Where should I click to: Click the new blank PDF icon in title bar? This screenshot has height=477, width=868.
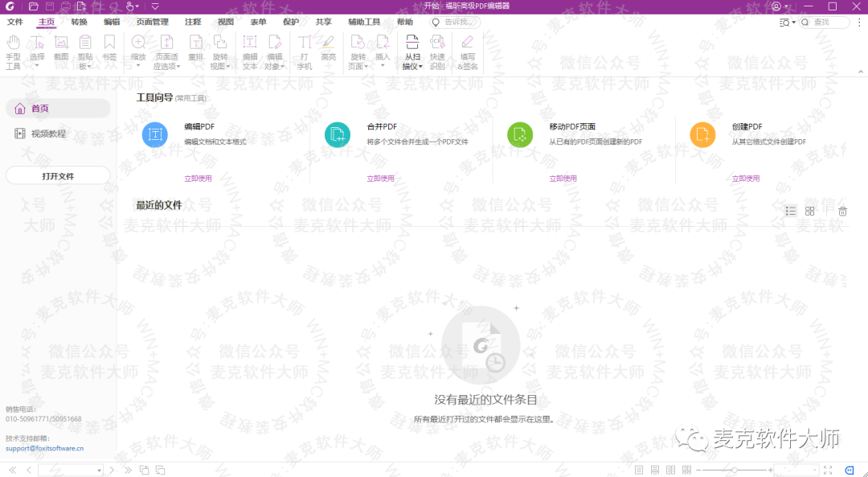82,6
